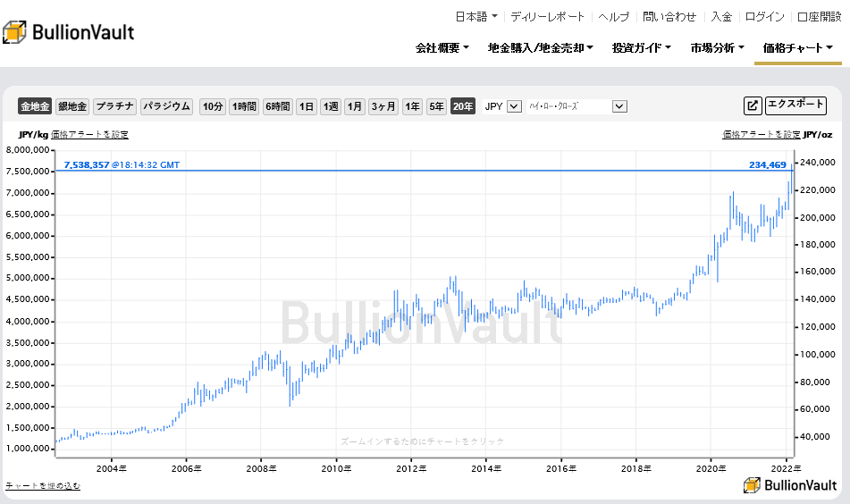The height and width of the screenshot is (504, 850).
Task: Click the 234,469 price label on right
Action: 768,164
